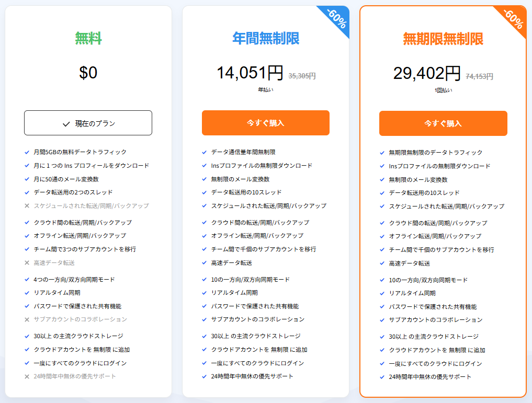The width and height of the screenshot is (532, 403).
Task: Click check icon beside データ通信量年間無制限
Action: 204,152
